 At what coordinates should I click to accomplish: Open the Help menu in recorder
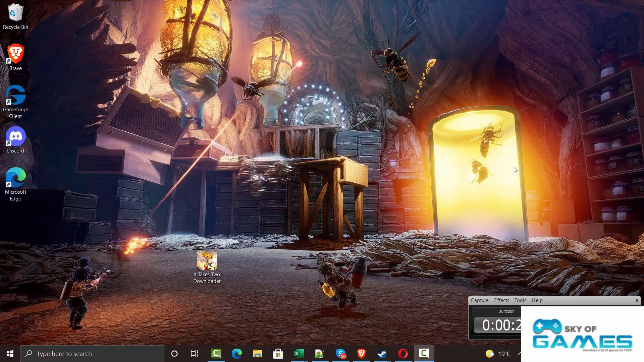pyautogui.click(x=537, y=300)
